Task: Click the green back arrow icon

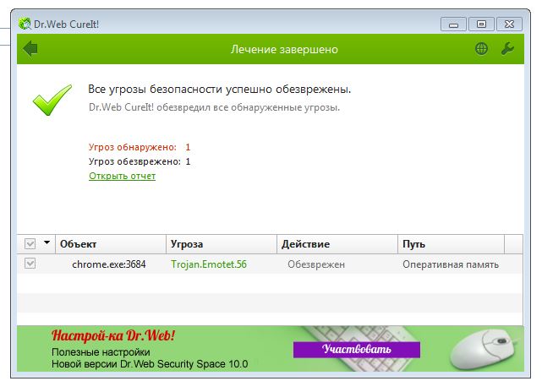Action: 31,49
